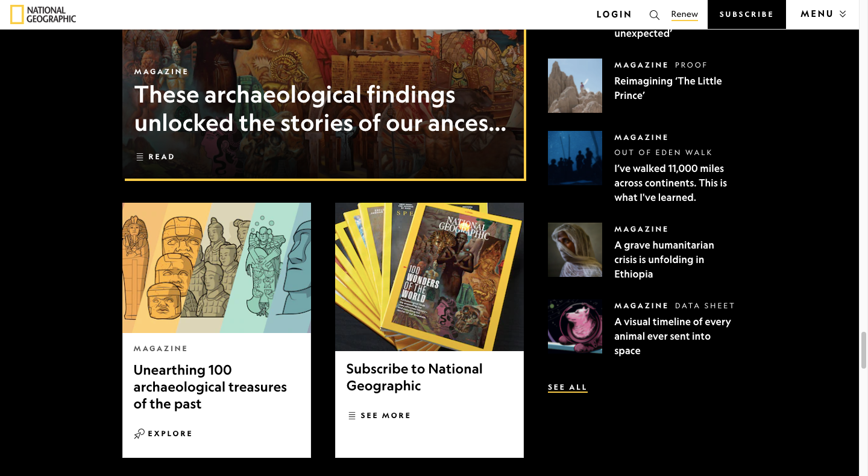Open 'I've walked 11,000 miles' article

[x=670, y=183]
